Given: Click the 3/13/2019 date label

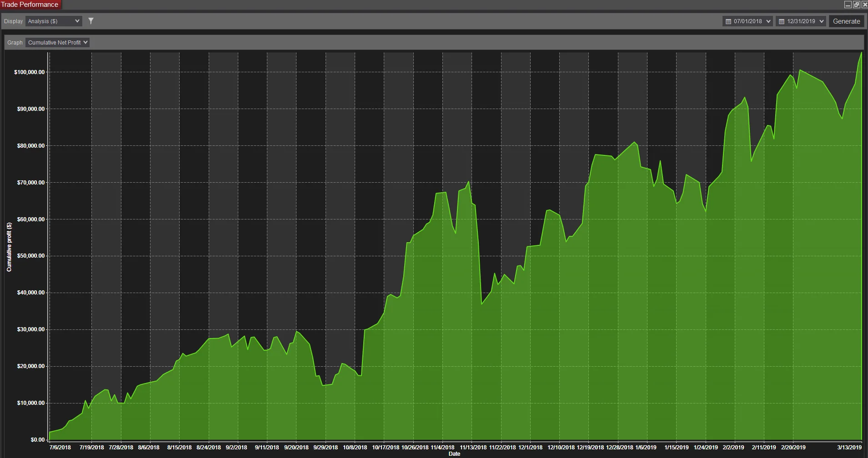Looking at the screenshot, I should [x=849, y=448].
